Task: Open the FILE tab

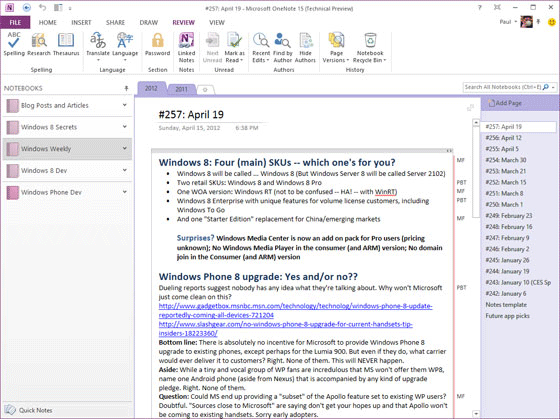Action: click(15, 23)
